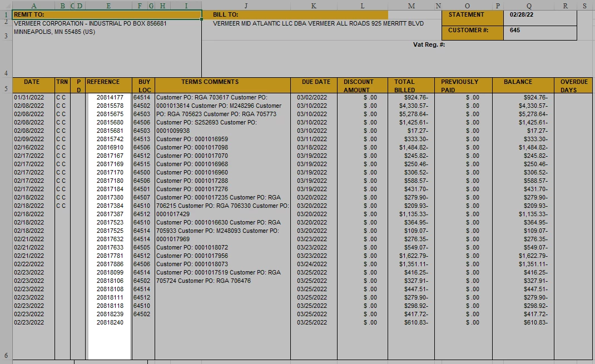This screenshot has height=364, width=595.
Task: Select due date 03/02/2022
Action: click(312, 97)
